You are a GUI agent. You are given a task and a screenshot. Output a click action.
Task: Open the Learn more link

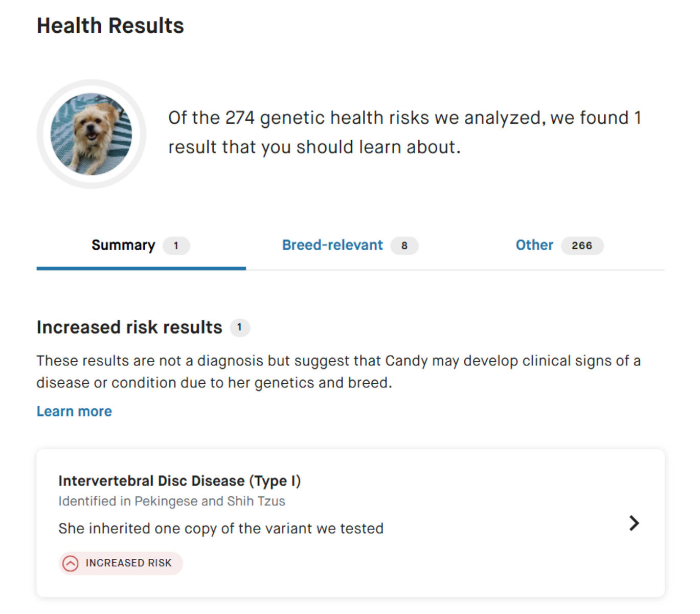click(74, 411)
